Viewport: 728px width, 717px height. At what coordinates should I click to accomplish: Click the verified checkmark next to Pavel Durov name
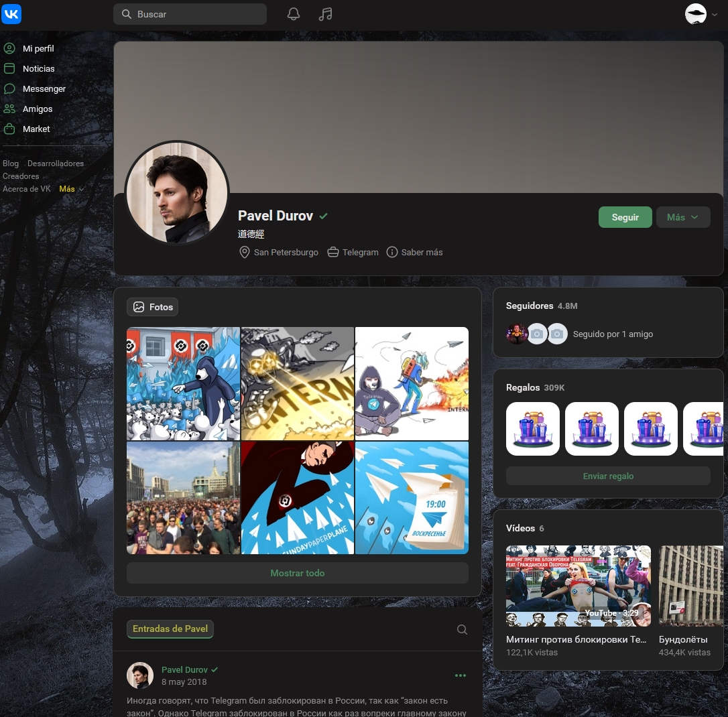point(324,216)
